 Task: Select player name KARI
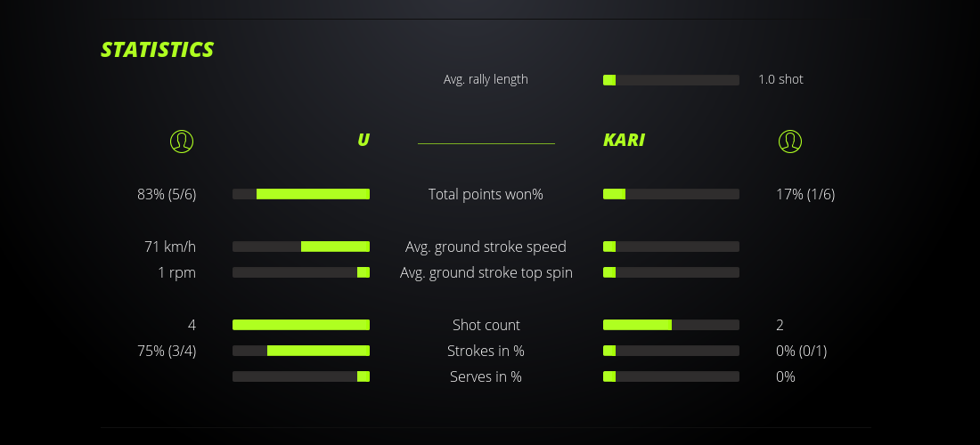tap(624, 140)
